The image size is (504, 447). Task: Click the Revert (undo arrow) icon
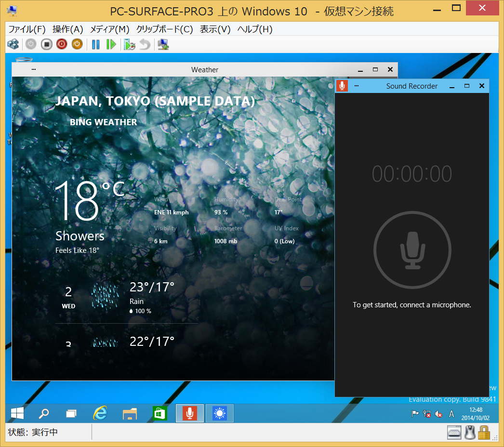145,44
